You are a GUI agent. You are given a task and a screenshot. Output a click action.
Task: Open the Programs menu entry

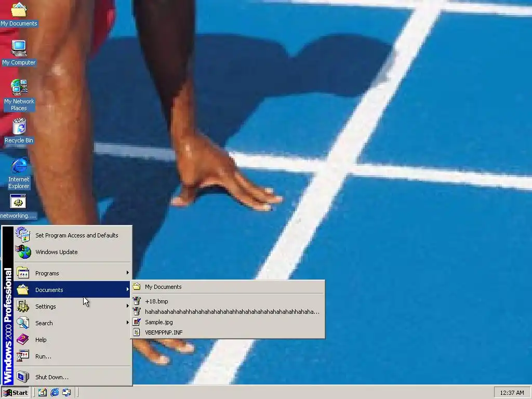(72, 273)
